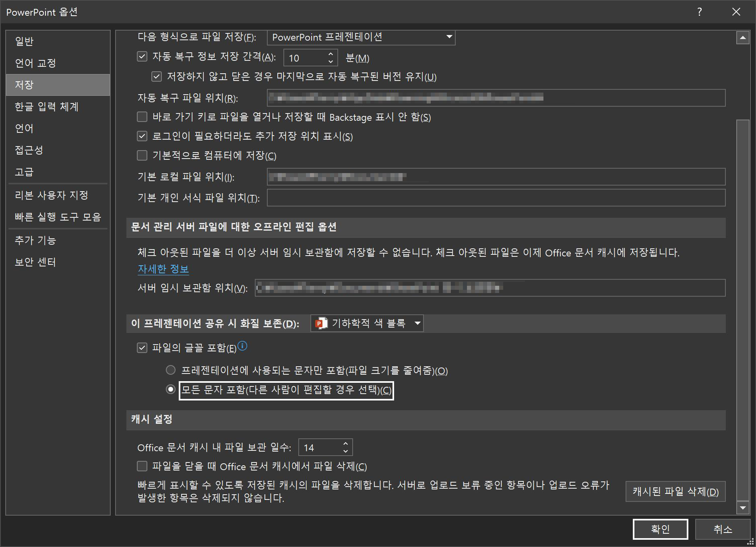This screenshot has height=547, width=756.
Task: Open the 빠른 실행 도구 모음 category
Action: pos(58,217)
